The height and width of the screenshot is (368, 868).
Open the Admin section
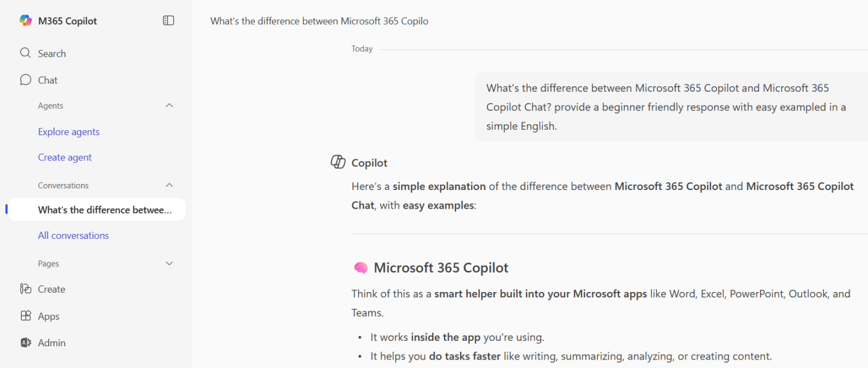coord(51,342)
